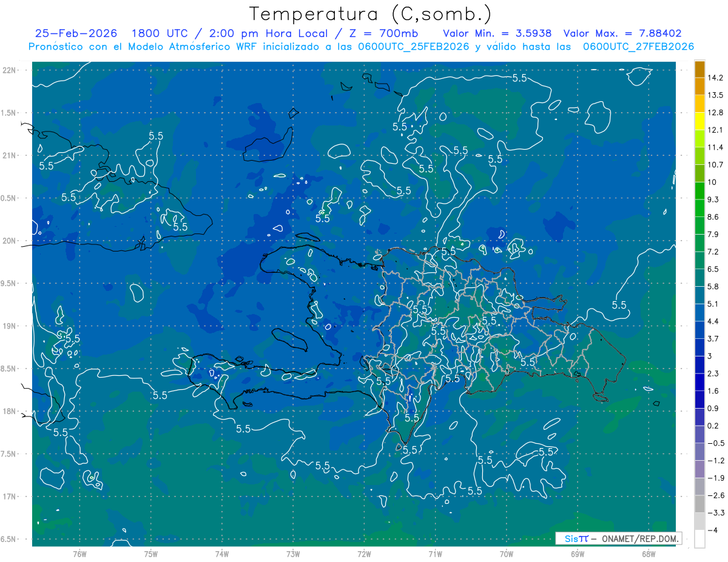This screenshot has height=562, width=728.
Task: Click the 74W longitude axis label
Action: coord(222,554)
